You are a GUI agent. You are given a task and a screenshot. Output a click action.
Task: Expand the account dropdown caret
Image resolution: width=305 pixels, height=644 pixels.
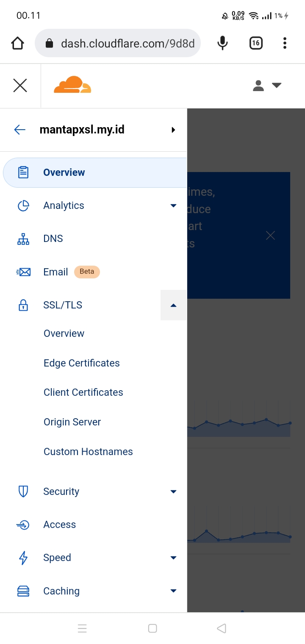[x=277, y=85]
